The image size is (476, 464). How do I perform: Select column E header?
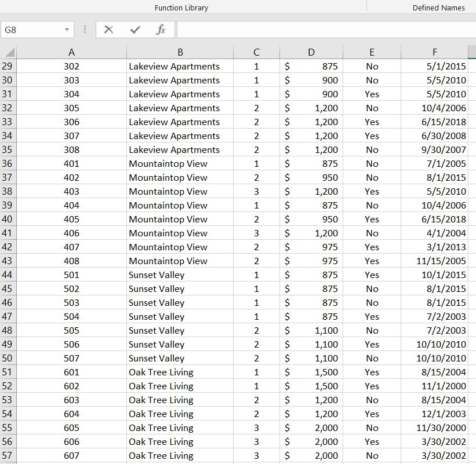coord(372,52)
